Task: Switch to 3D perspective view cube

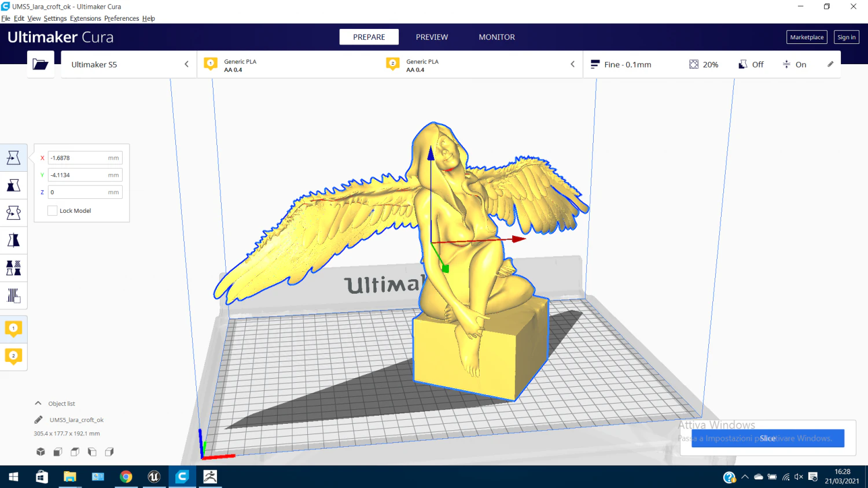Action: [41, 452]
